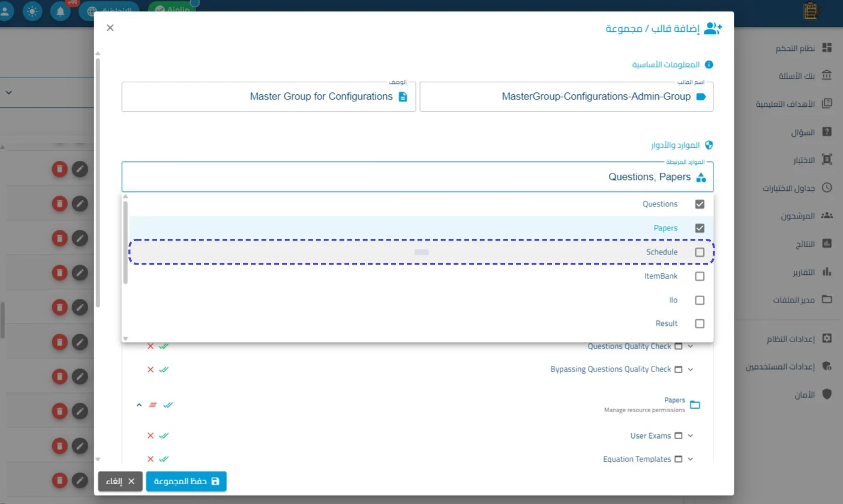Click the red lines icon on the Papers row
Viewport: 843px width, 504px height.
coord(152,405)
